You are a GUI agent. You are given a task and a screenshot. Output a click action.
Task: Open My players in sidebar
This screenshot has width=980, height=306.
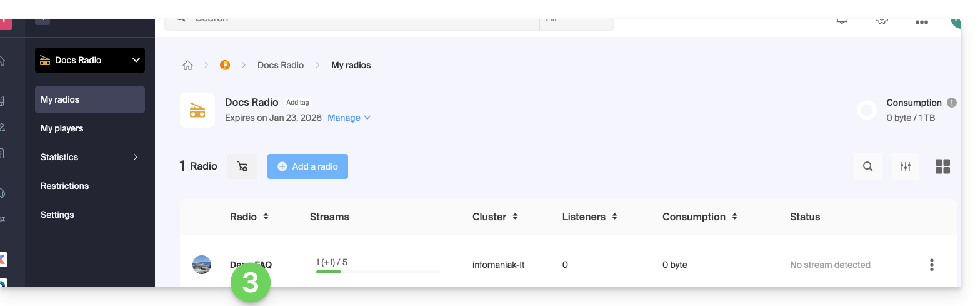tap(62, 128)
